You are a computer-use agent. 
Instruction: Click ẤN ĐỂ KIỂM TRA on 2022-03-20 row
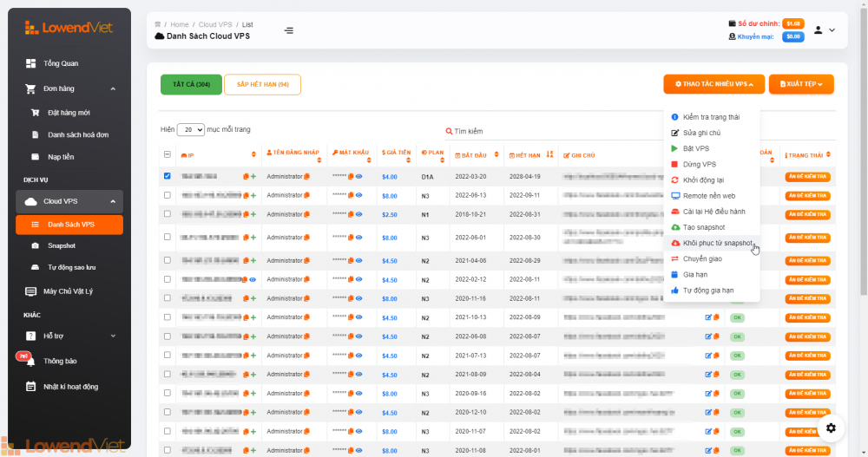pyautogui.click(x=807, y=177)
